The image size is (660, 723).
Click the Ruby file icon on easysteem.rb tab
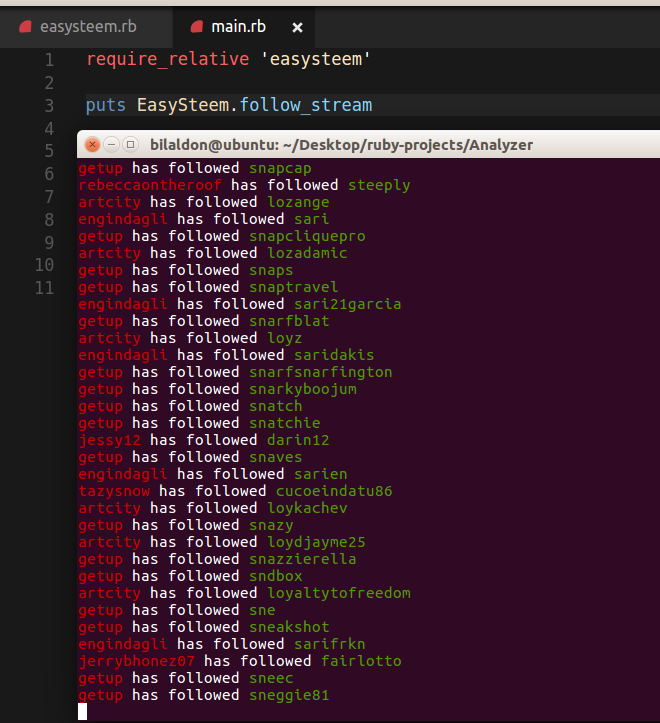[25, 27]
